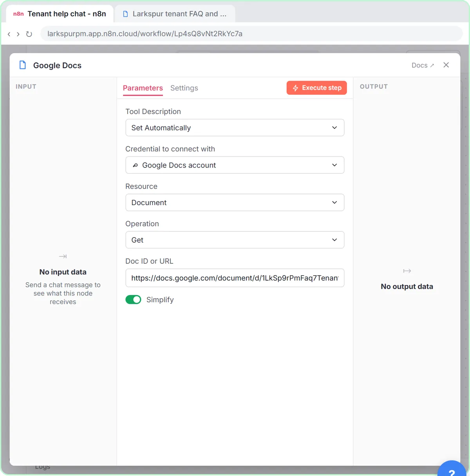
Task: Select the Parameters tab
Action: 143,88
